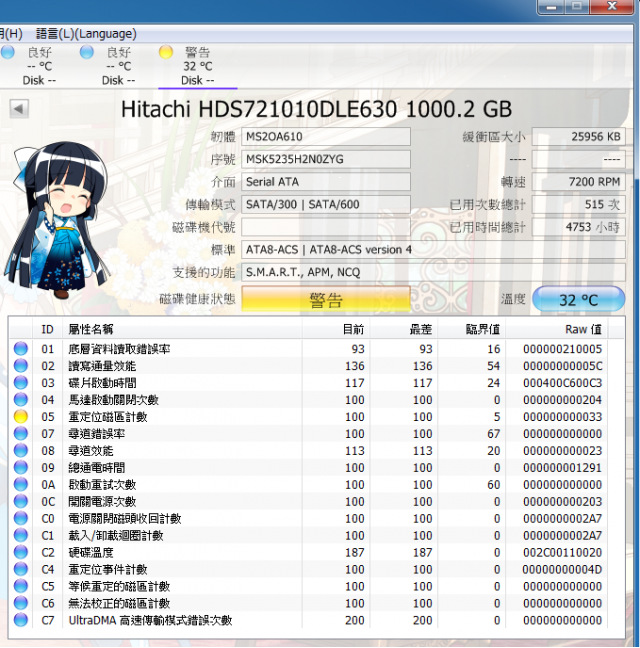The height and width of the screenshot is (648, 640).
Task: Click the status icon for attribute 08
Action: pos(21,450)
